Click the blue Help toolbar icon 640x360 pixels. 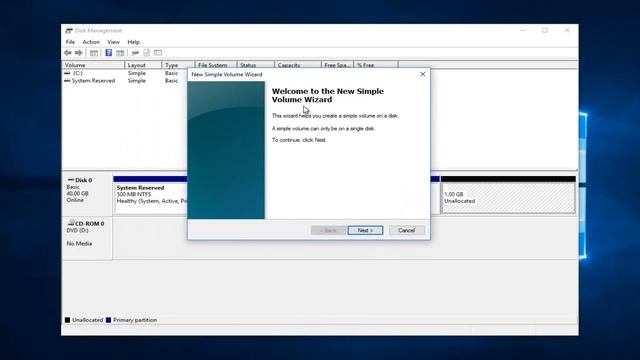(x=109, y=53)
